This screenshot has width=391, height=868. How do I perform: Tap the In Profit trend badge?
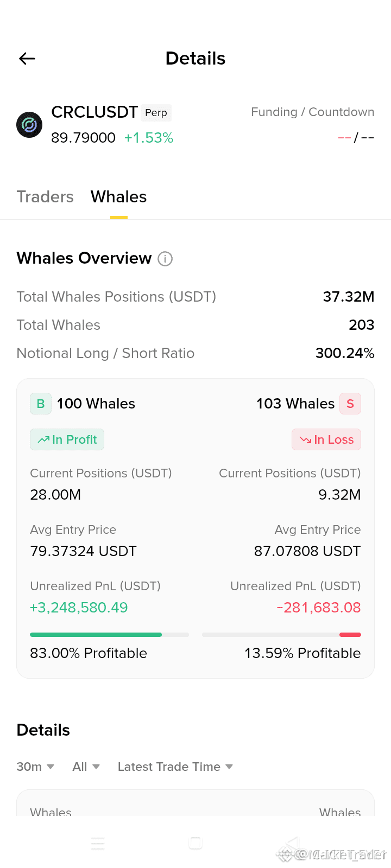click(67, 439)
